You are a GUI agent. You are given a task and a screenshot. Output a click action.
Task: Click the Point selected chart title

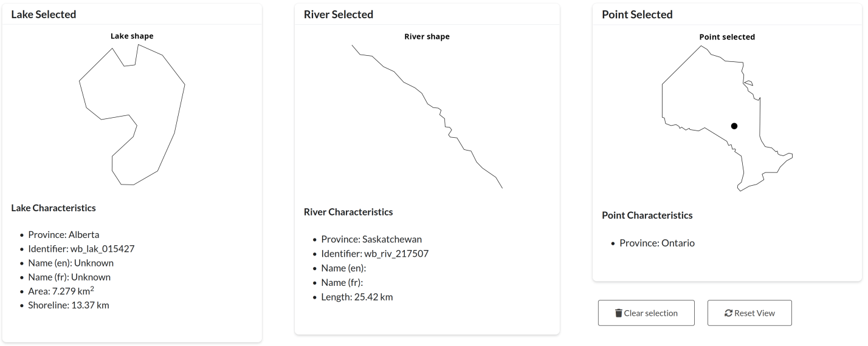(727, 37)
